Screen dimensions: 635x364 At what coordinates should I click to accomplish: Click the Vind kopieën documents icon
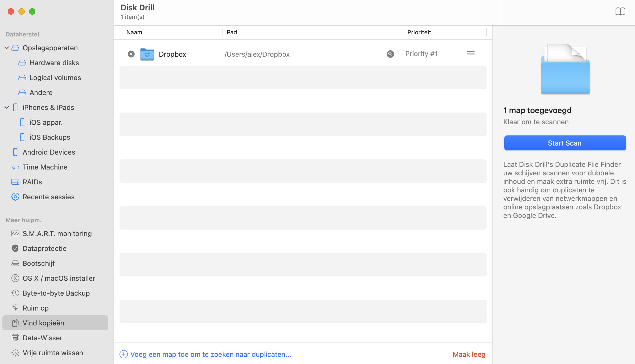tap(15, 323)
